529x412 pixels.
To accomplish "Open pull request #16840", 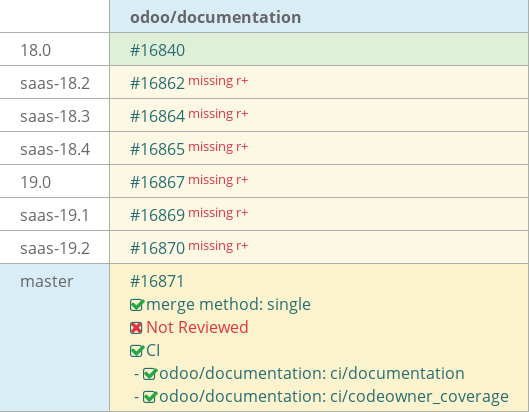I will pyautogui.click(x=158, y=50).
